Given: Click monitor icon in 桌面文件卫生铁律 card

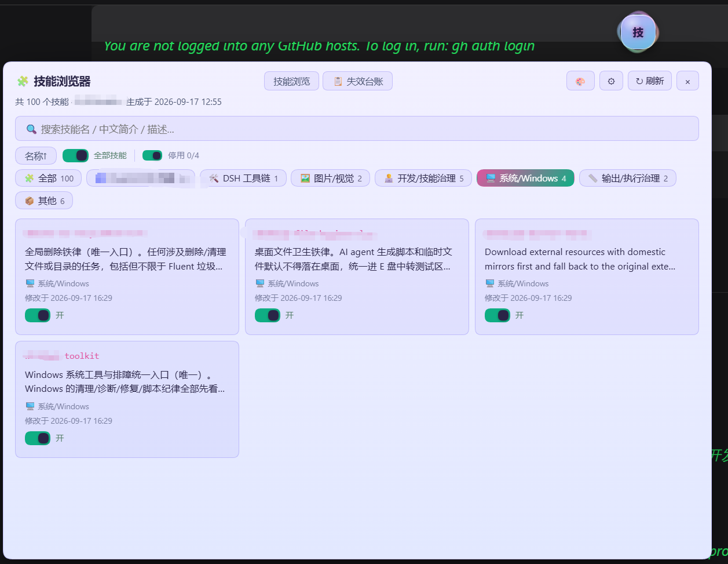Looking at the screenshot, I should [260, 283].
